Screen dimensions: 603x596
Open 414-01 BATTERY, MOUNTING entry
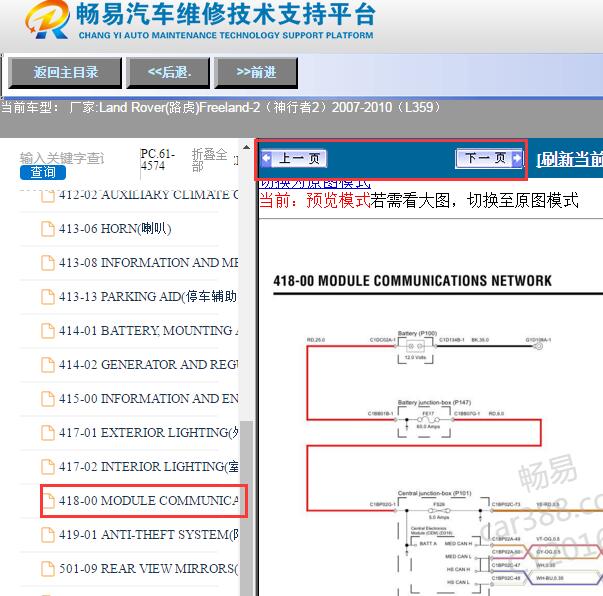point(148,330)
